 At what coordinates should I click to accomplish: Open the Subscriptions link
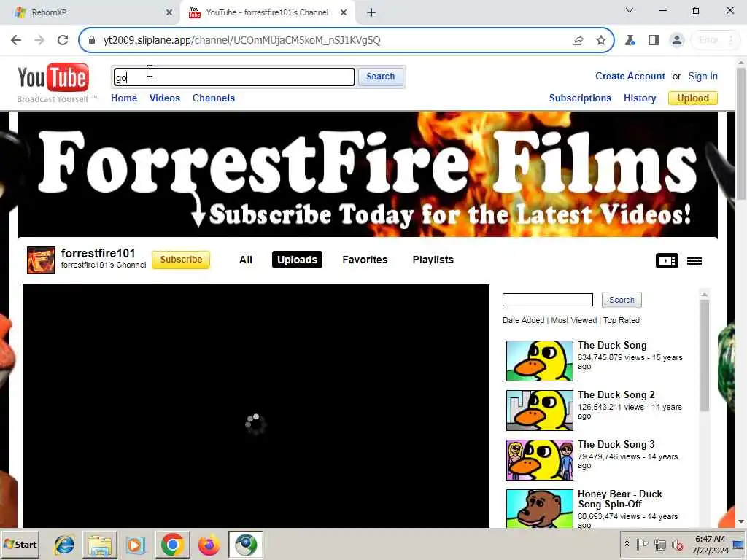580,98
